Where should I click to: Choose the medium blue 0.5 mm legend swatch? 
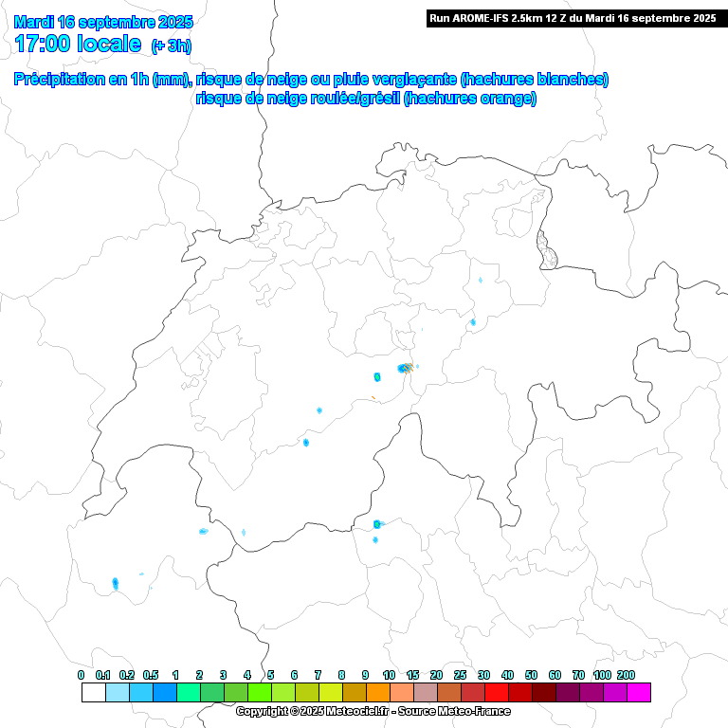pos(165,692)
